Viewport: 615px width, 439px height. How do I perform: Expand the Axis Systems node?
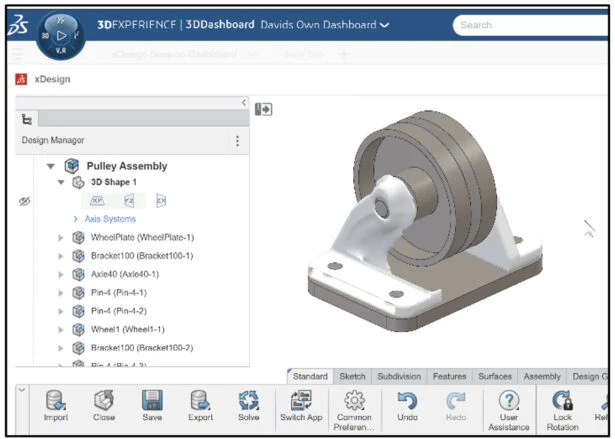tap(75, 219)
